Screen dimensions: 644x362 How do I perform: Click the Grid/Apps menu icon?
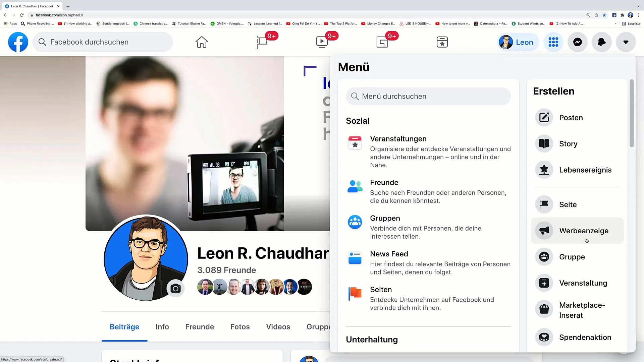(553, 42)
